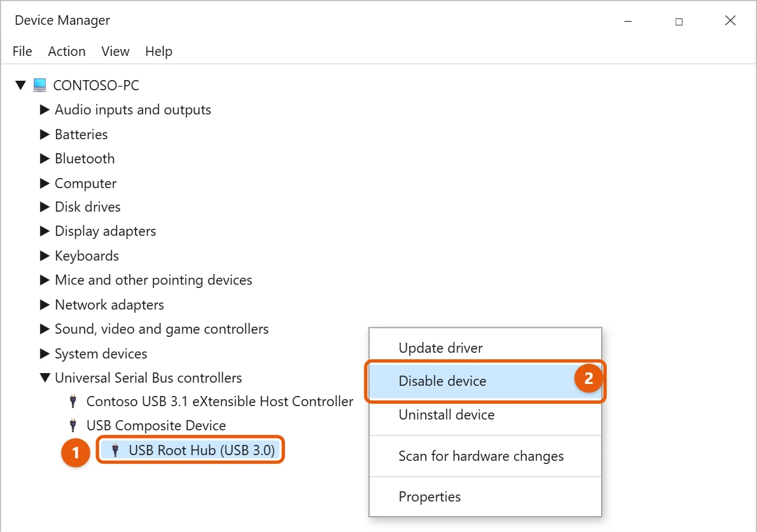757x532 pixels.
Task: Expand Mice and other pointing devices arrow
Action: 45,280
